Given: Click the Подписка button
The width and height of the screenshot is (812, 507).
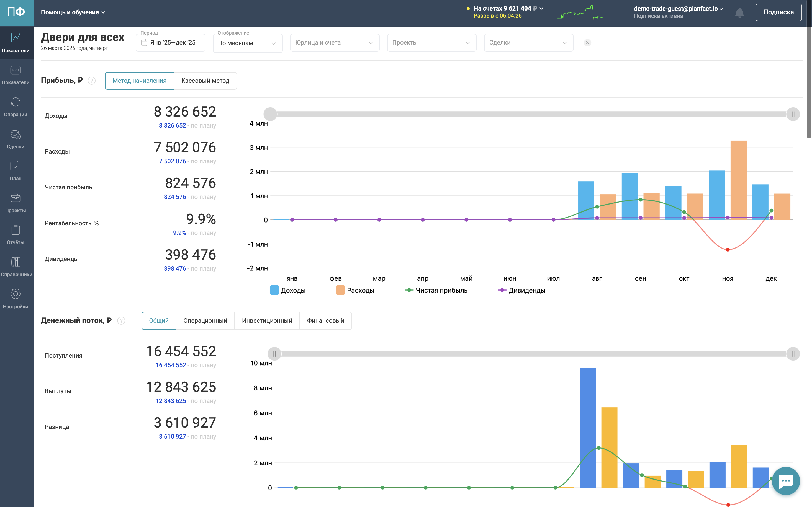Looking at the screenshot, I should [x=778, y=12].
